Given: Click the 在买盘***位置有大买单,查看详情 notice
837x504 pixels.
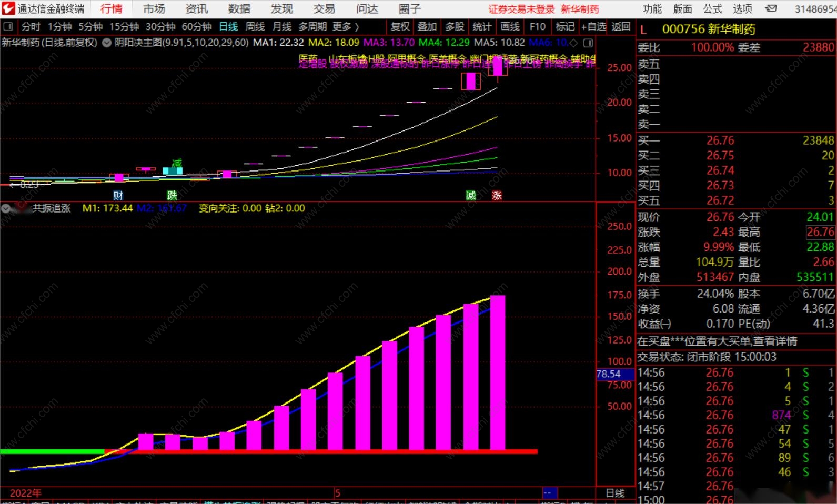Looking at the screenshot, I should pos(717,341).
